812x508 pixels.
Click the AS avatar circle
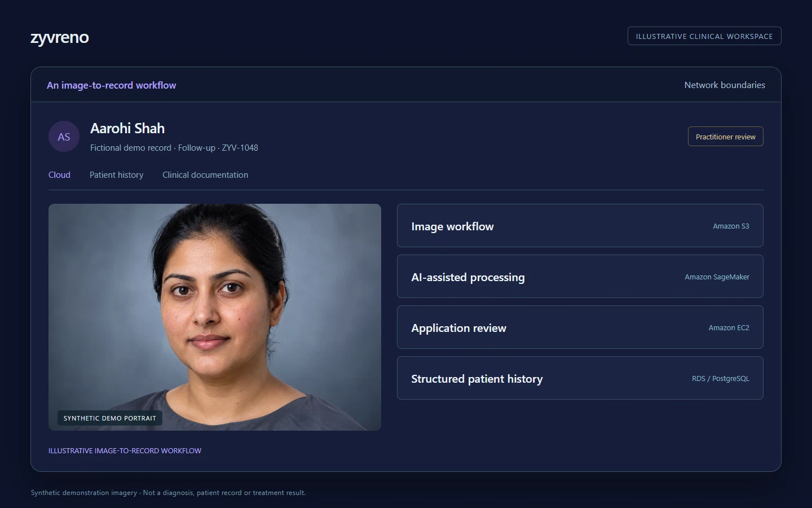pos(64,137)
